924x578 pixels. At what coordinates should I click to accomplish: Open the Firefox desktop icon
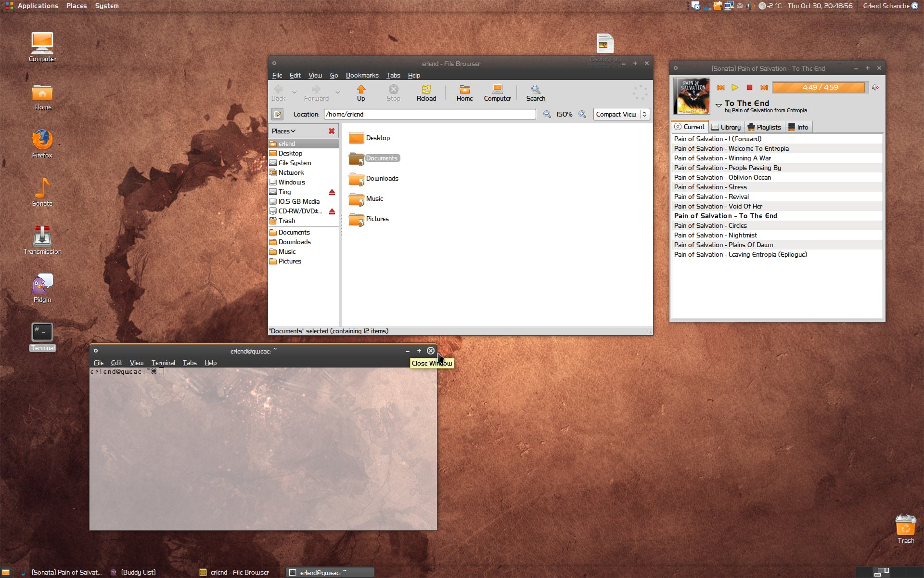tap(42, 144)
